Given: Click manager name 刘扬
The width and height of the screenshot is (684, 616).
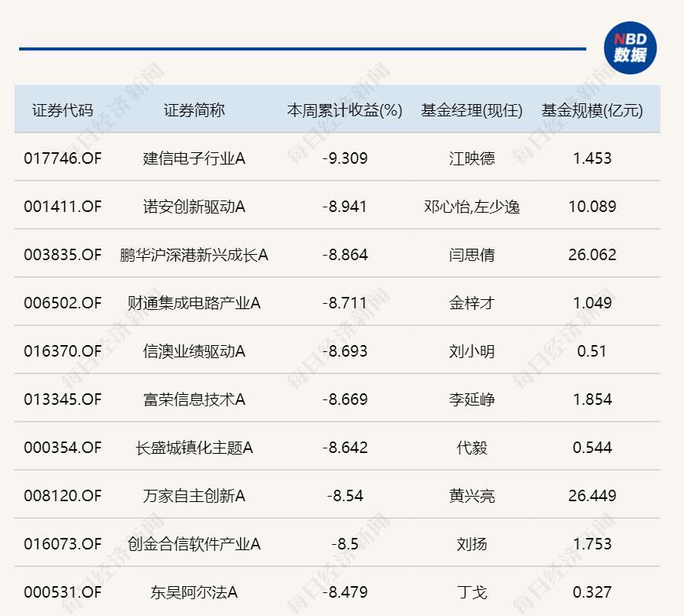Looking at the screenshot, I should 471,544.
